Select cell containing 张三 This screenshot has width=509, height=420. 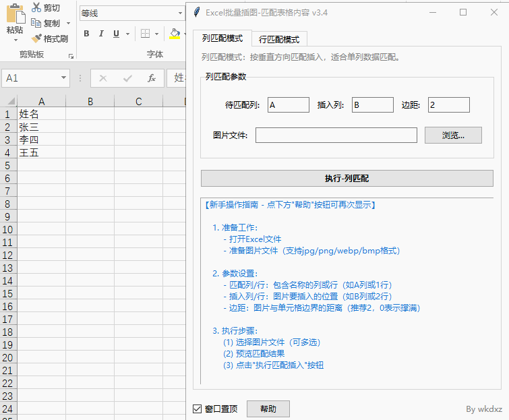coord(41,127)
